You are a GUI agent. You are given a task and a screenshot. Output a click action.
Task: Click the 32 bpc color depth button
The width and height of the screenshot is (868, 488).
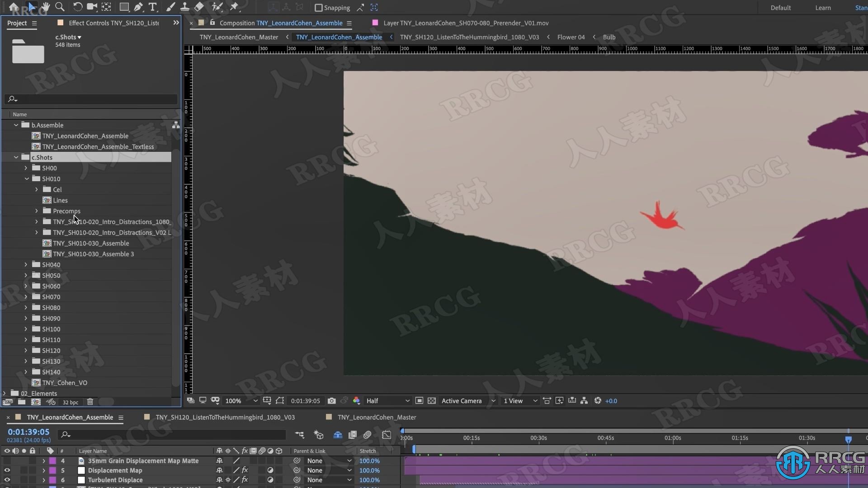pos(70,402)
